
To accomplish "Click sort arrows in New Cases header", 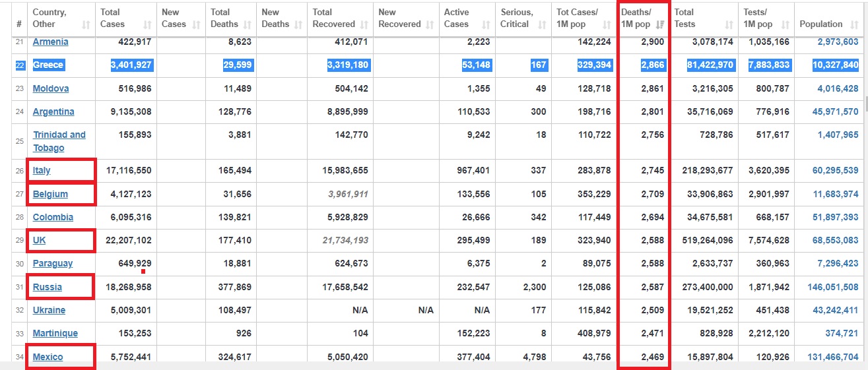I will tap(196, 24).
